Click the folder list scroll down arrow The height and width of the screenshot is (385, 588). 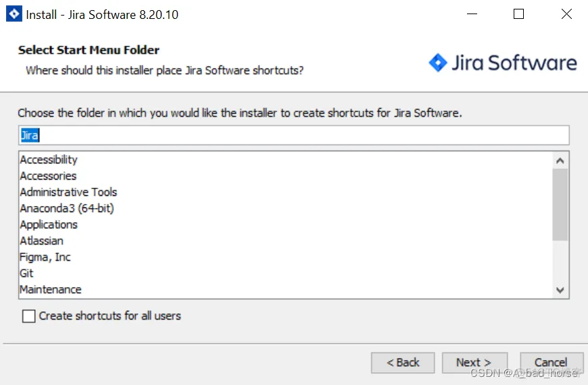pos(560,290)
